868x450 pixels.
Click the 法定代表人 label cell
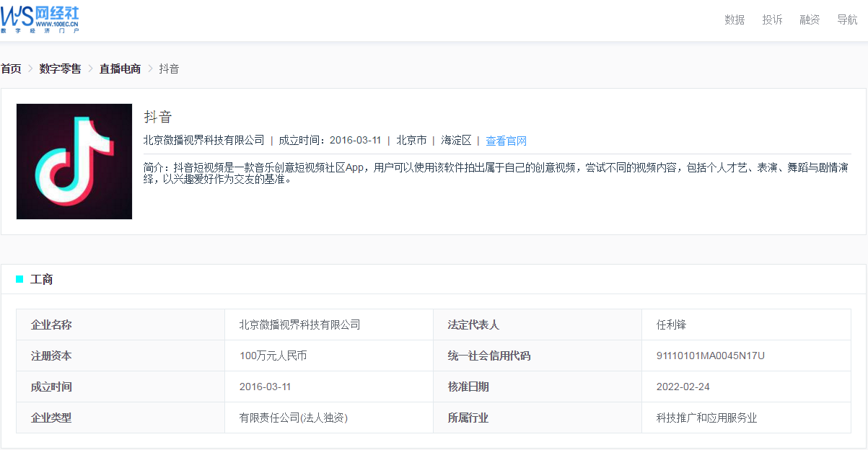(x=538, y=325)
